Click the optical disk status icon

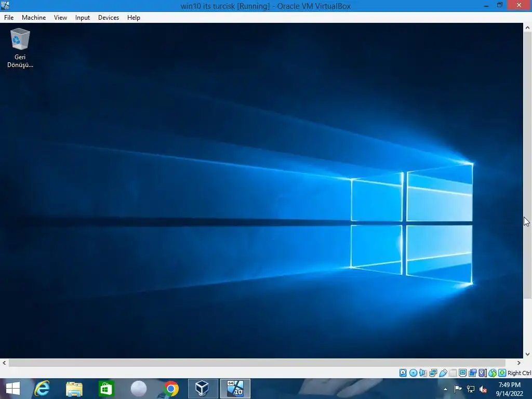413,373
